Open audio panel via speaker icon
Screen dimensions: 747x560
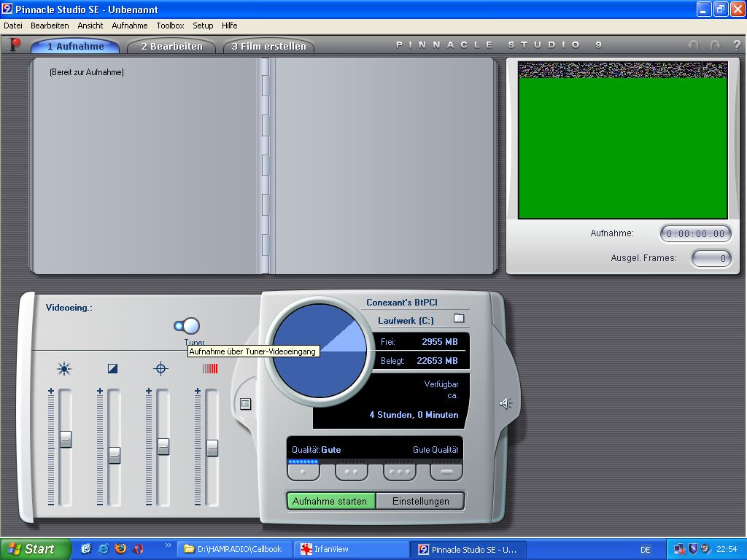coord(506,404)
